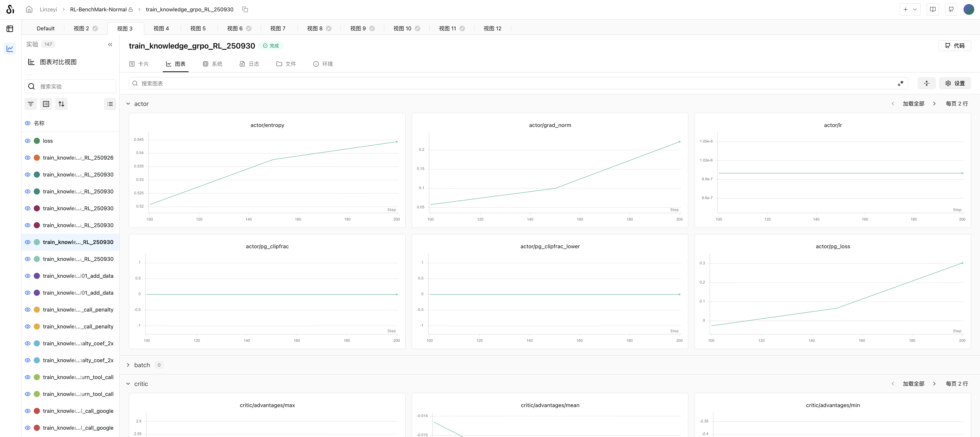Screen dimensions: 980x437
Task: Toggle visibility of first 01_add_data experiment
Action: click(27, 276)
